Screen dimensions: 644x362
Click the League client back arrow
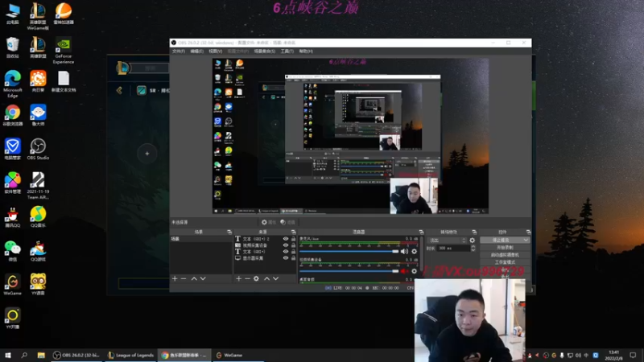point(119,90)
